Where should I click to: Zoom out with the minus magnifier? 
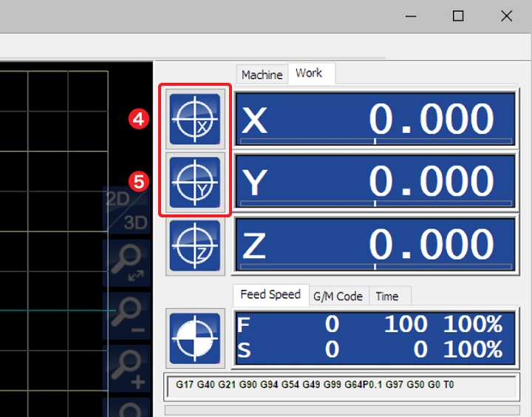126,316
